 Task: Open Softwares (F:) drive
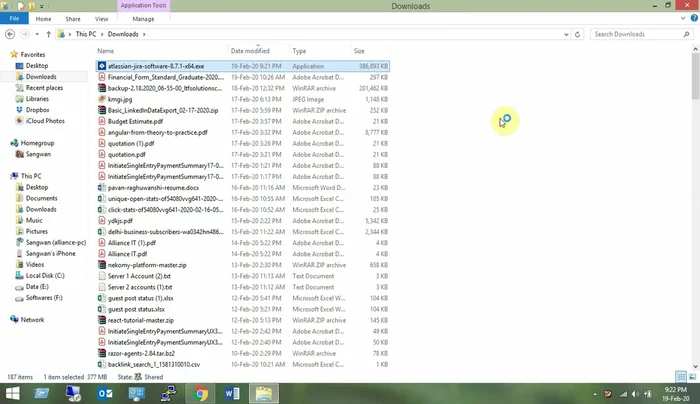pyautogui.click(x=44, y=298)
